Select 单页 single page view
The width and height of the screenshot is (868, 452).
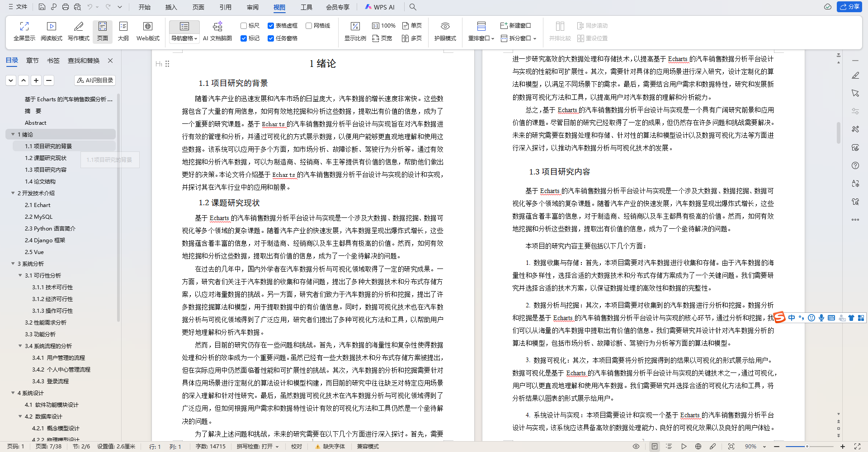pyautogui.click(x=412, y=26)
